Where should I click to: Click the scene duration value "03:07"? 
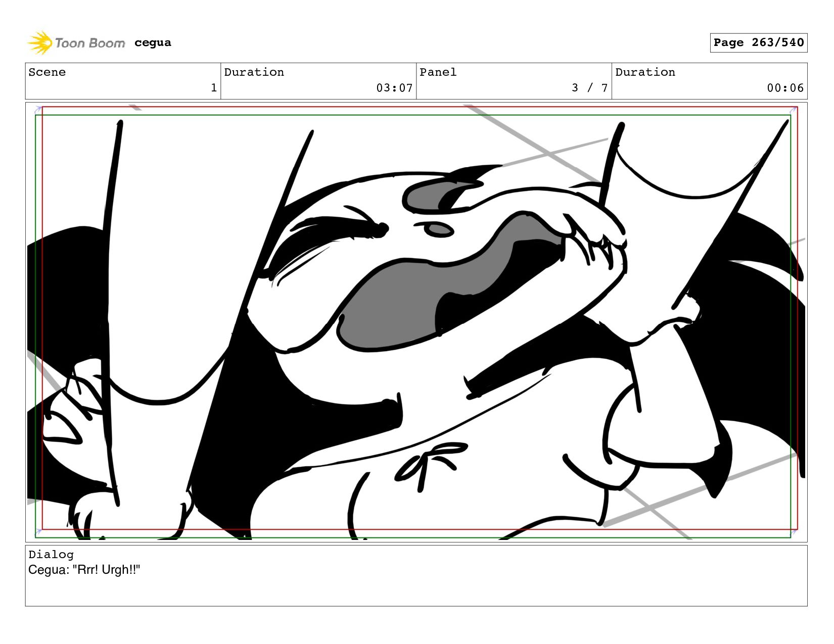click(x=394, y=88)
